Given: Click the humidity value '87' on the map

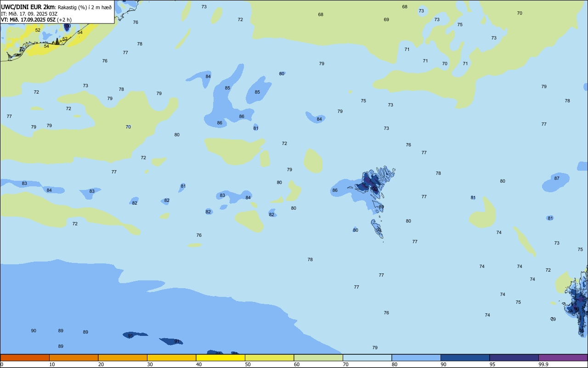Looking at the screenshot, I should [x=557, y=178].
